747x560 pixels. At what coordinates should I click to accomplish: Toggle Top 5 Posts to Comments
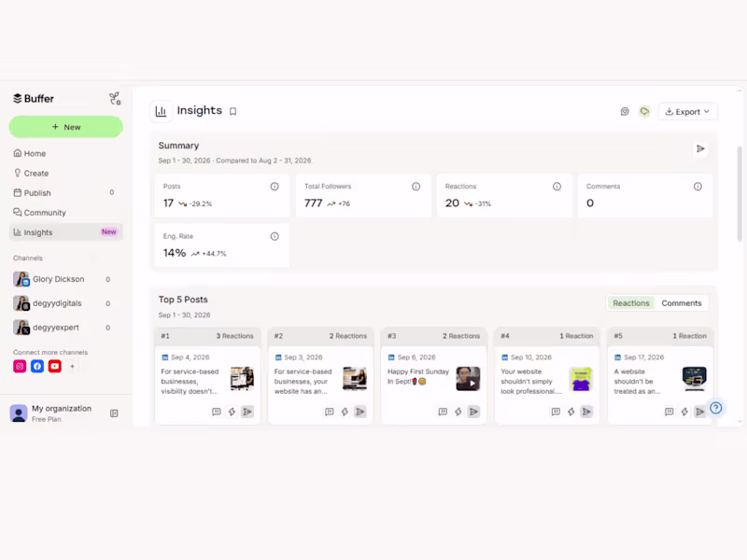[x=682, y=303]
